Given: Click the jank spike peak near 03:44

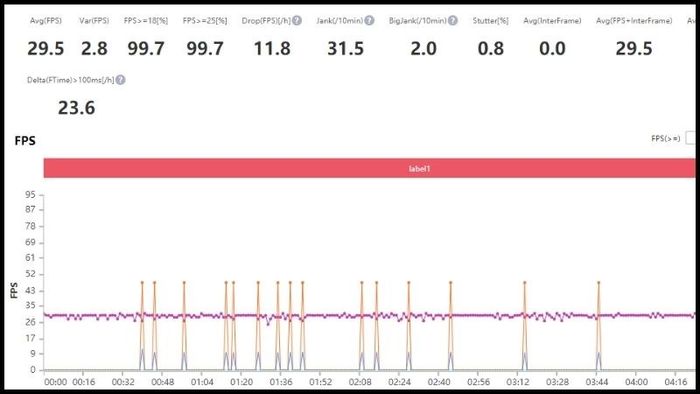Looking at the screenshot, I should [x=599, y=282].
